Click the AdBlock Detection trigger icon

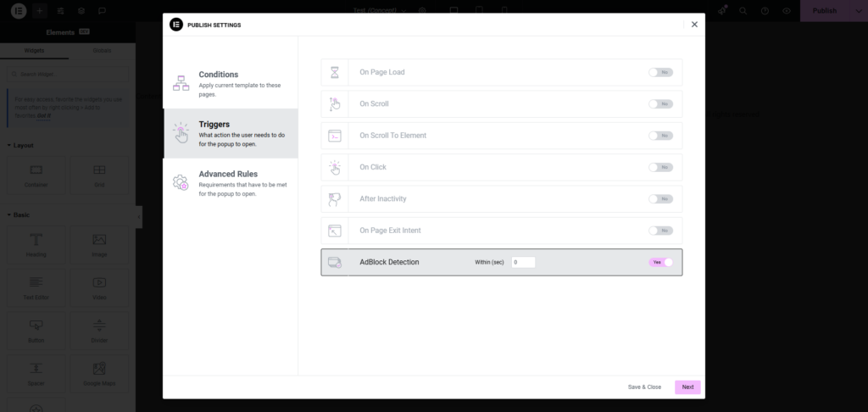pyautogui.click(x=334, y=262)
